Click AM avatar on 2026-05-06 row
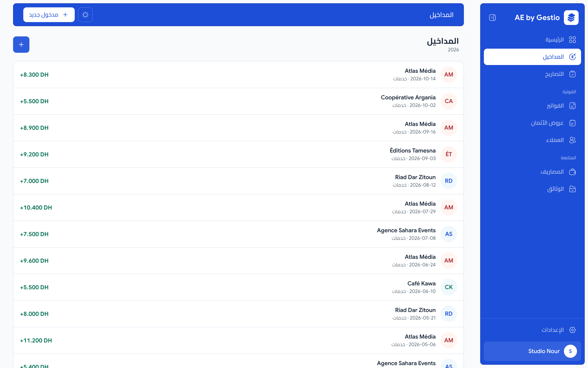 pyautogui.click(x=449, y=340)
